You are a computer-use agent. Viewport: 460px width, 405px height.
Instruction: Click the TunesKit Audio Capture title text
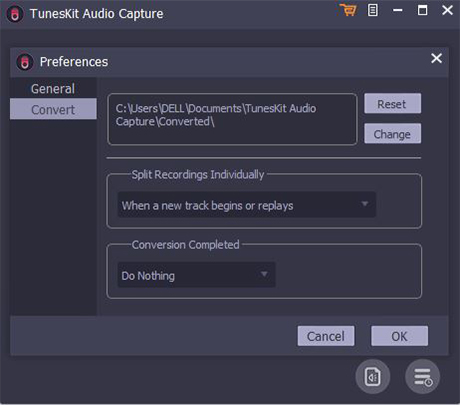[96, 14]
